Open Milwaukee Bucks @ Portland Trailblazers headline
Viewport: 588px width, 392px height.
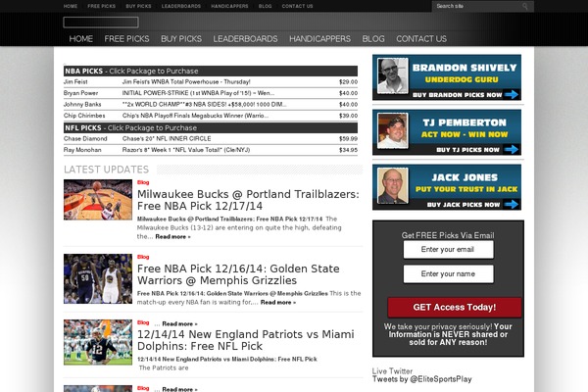tap(248, 200)
